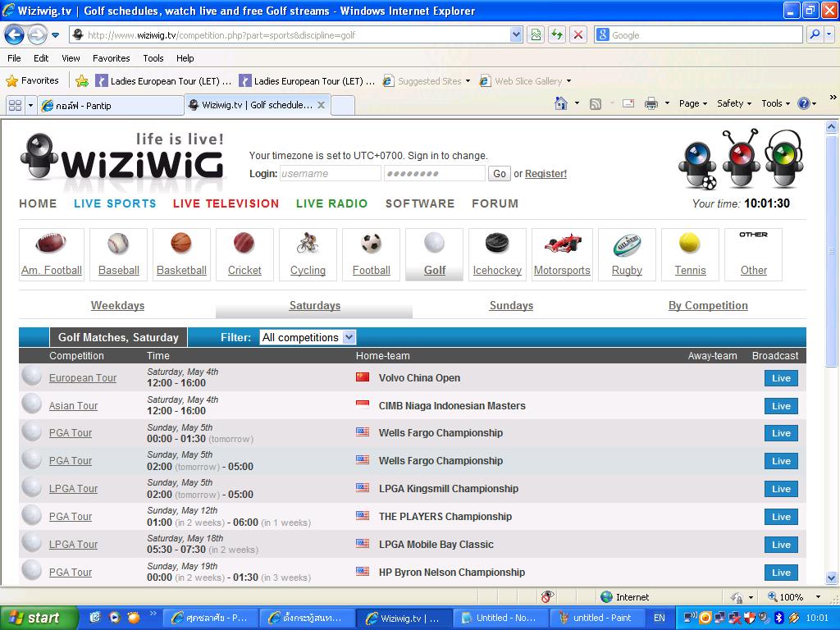This screenshot has width=840, height=630.
Task: Click the Go login button
Action: point(500,174)
